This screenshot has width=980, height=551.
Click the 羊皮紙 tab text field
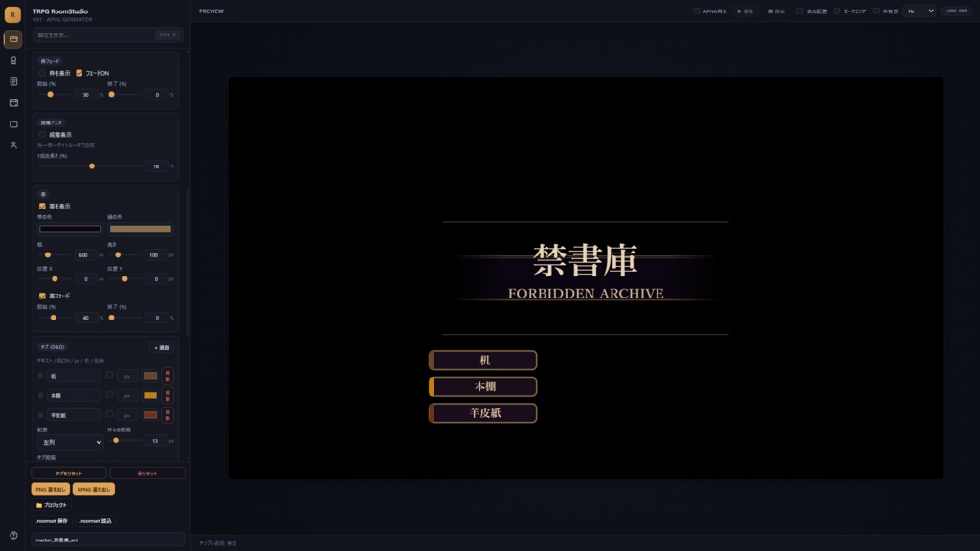pyautogui.click(x=75, y=415)
